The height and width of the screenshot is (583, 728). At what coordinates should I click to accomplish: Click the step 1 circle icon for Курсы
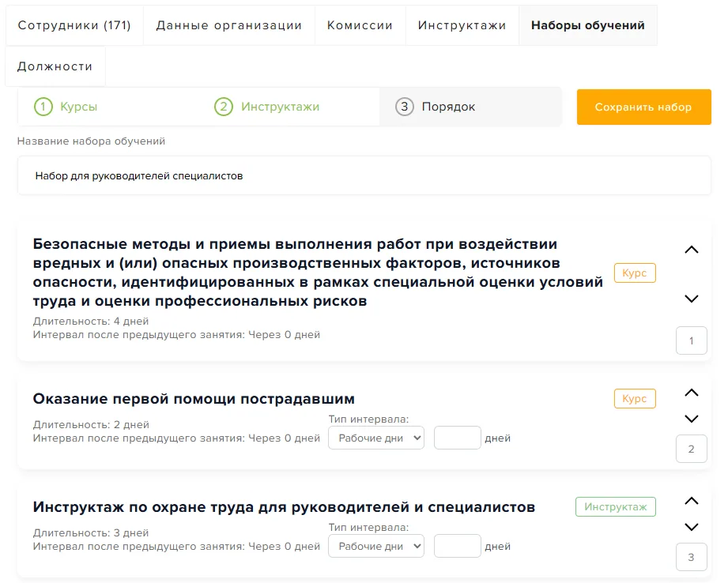[43, 107]
